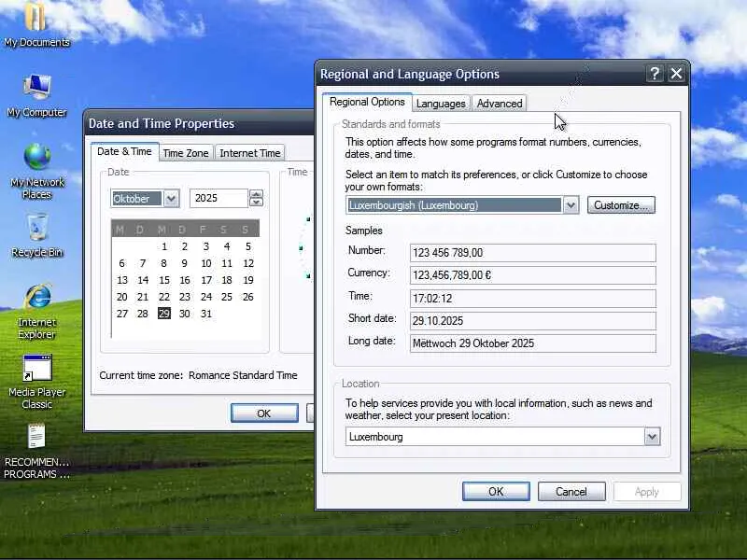Click the Time sample field 17:02:12

point(532,298)
